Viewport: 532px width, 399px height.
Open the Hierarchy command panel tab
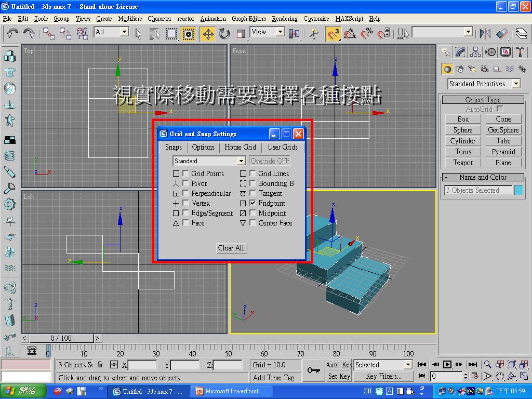point(475,52)
